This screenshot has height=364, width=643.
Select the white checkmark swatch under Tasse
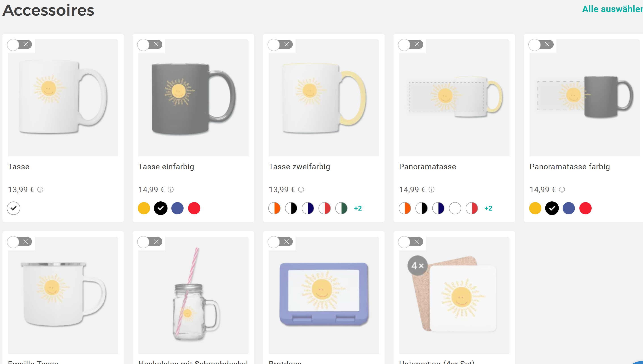point(14,208)
